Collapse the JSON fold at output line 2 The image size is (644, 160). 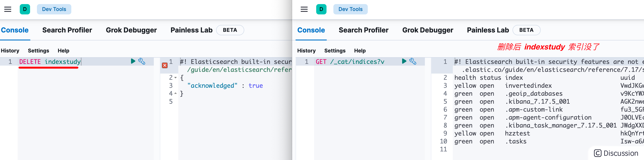175,78
